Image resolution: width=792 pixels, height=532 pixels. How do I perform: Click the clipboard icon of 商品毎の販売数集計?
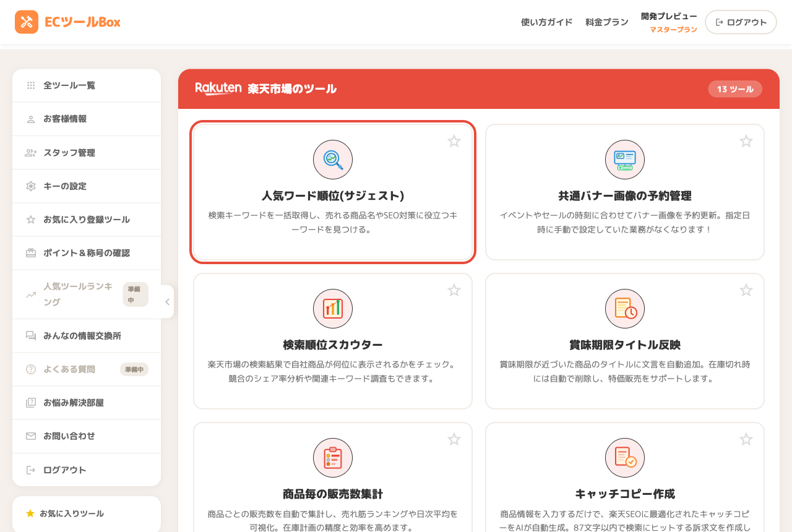click(x=333, y=458)
